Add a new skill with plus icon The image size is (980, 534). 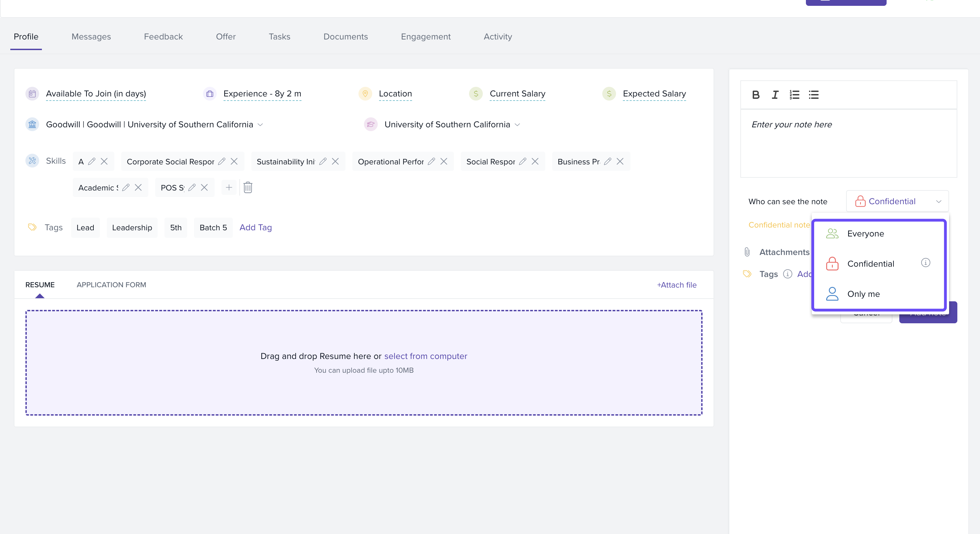point(229,187)
